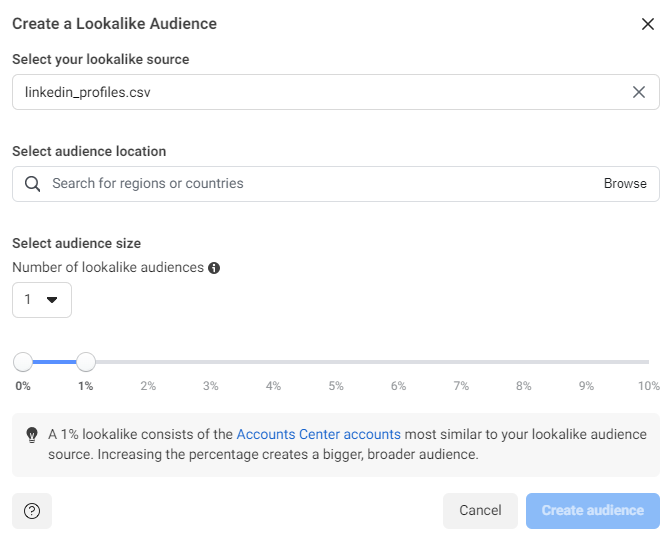Click the magnifier search icon in location field
The height and width of the screenshot is (533, 672).
[32, 184]
